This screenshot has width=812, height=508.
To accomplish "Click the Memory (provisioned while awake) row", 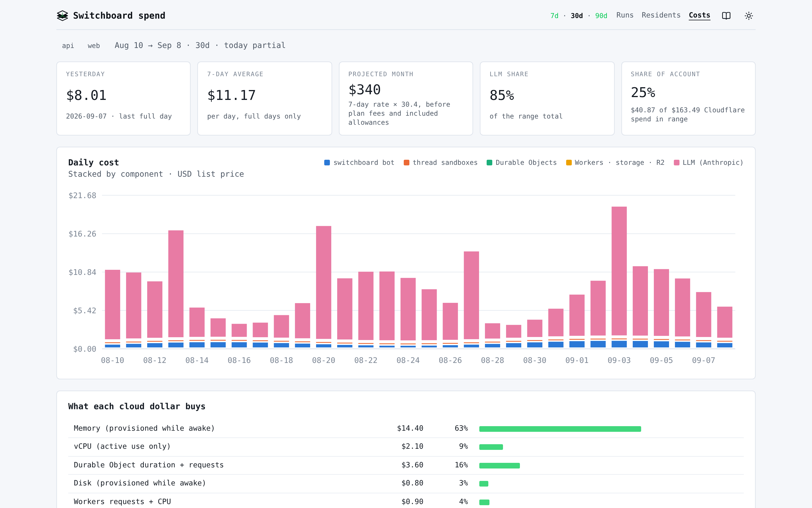I will point(406,428).
